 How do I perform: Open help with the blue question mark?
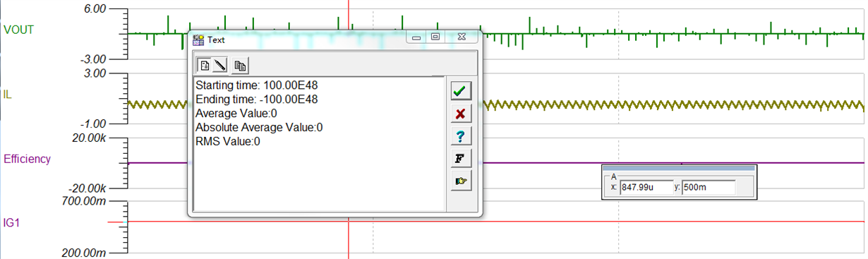461,136
